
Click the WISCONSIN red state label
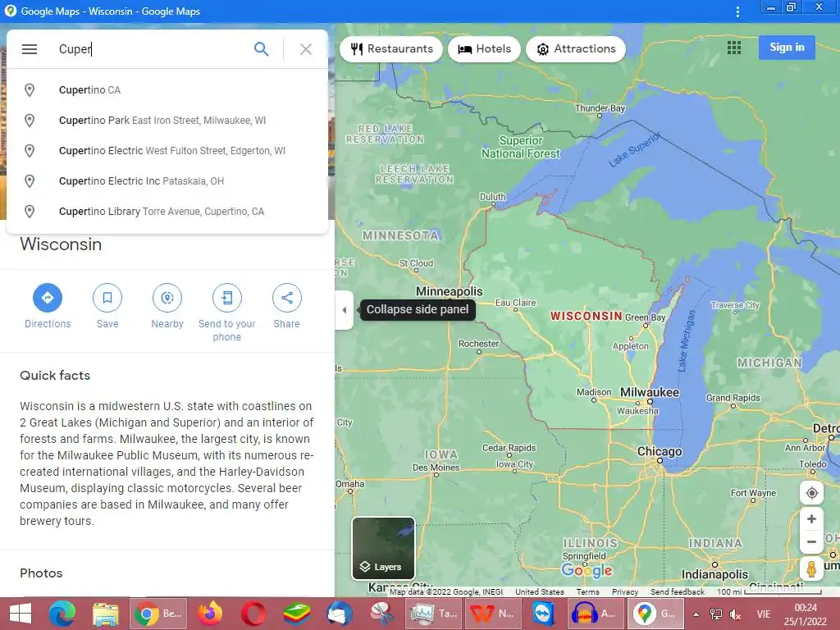pos(586,316)
